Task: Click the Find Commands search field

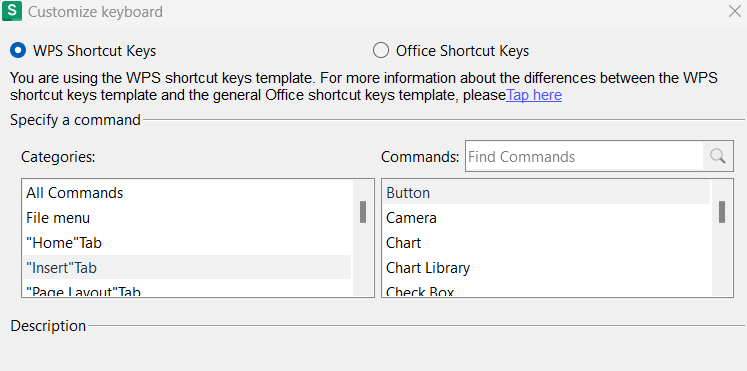Action: click(x=585, y=156)
